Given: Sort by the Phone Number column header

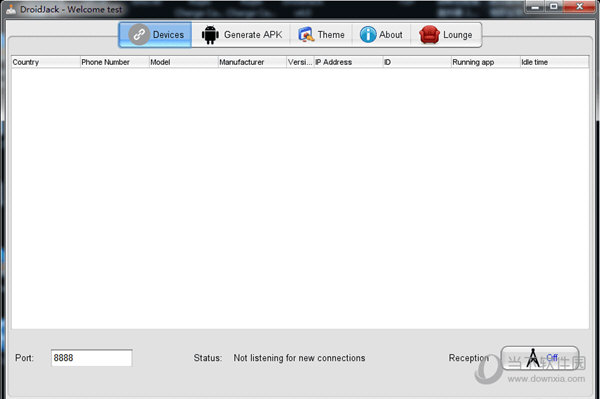Looking at the screenshot, I should point(114,62).
